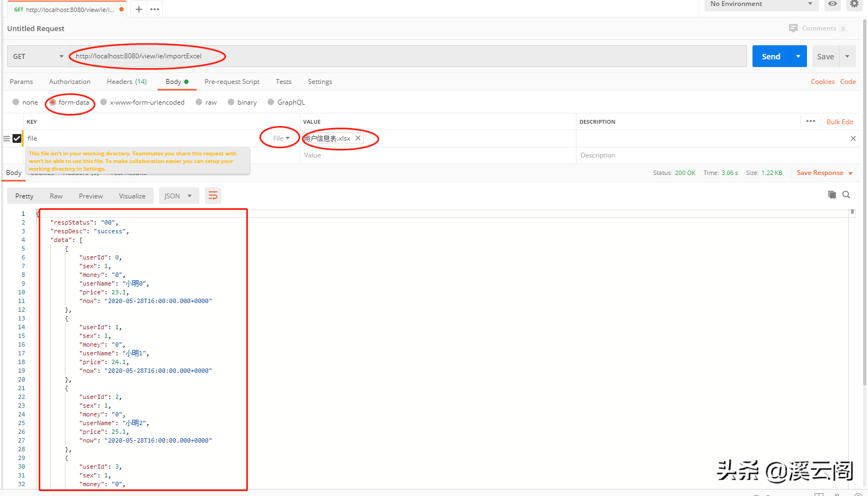
Task: Open the request Settings tab
Action: pyautogui.click(x=320, y=82)
